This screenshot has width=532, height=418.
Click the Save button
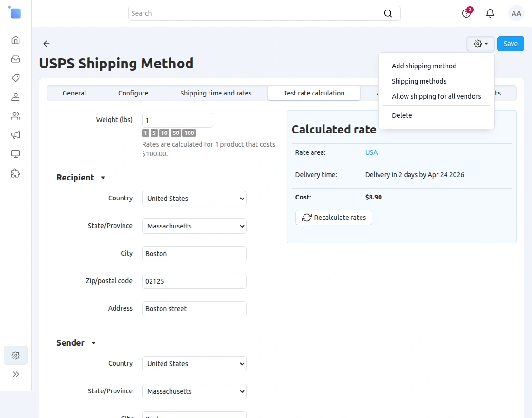pos(511,44)
